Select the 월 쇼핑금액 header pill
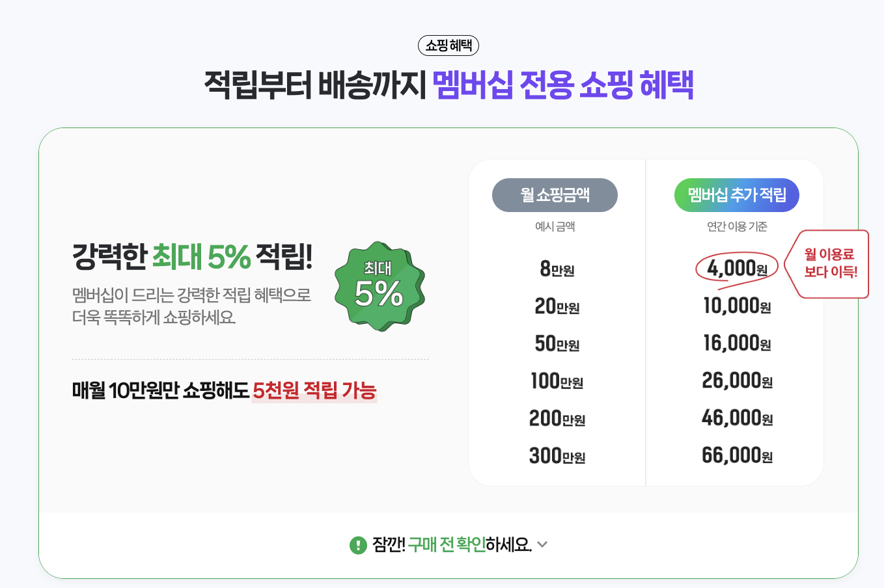The image size is (884, 588). click(555, 195)
